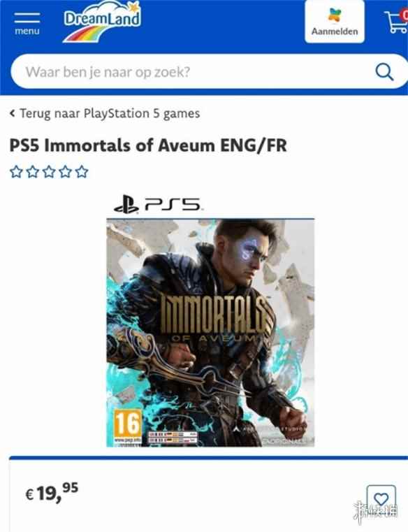Select the first rating star
The image size is (408, 532).
pos(16,172)
